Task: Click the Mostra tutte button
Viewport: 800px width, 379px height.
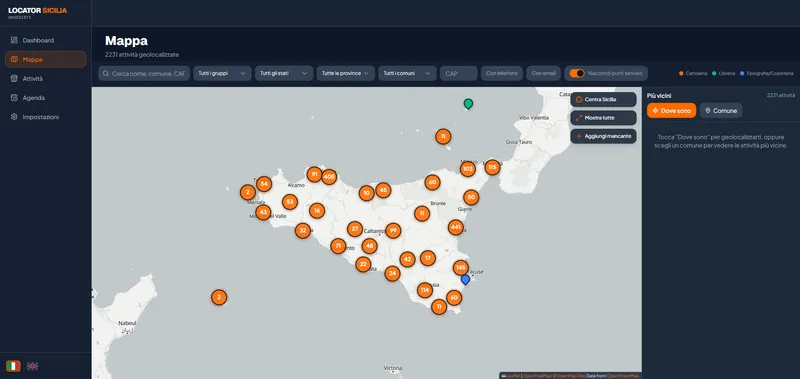Action: click(603, 118)
